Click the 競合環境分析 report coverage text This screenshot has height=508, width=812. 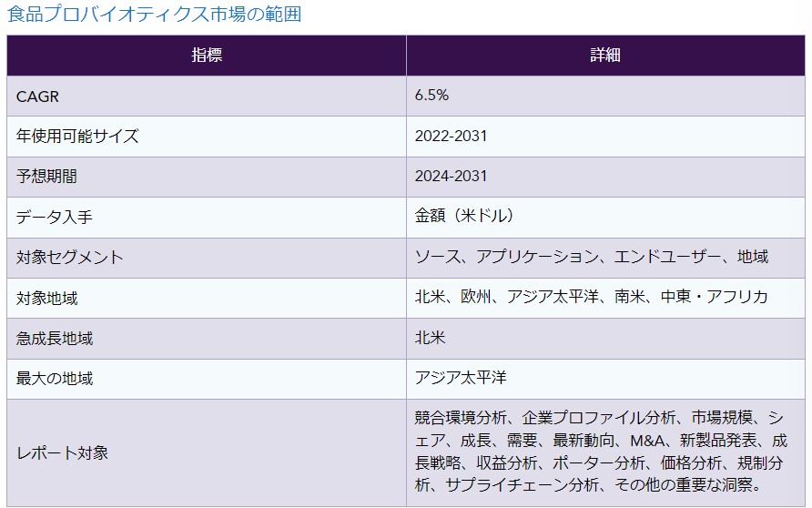point(601,451)
